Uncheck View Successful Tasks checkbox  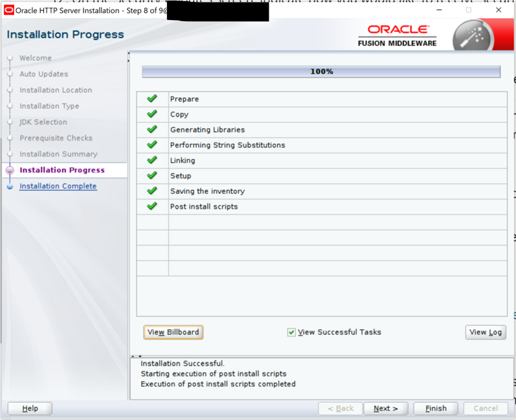[291, 332]
